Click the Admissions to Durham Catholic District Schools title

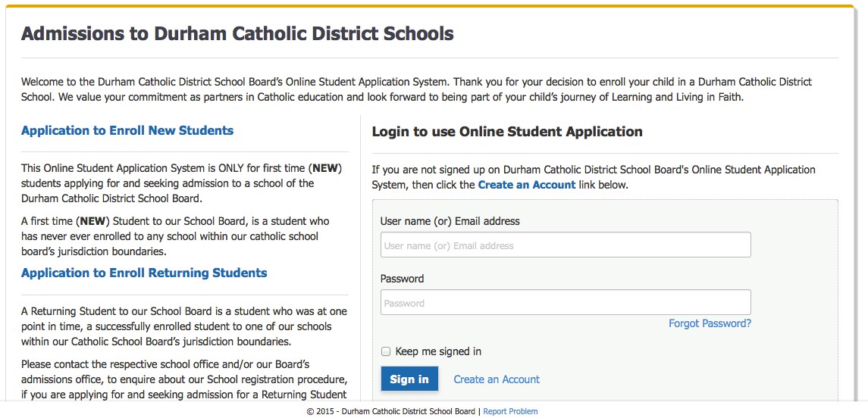237,34
